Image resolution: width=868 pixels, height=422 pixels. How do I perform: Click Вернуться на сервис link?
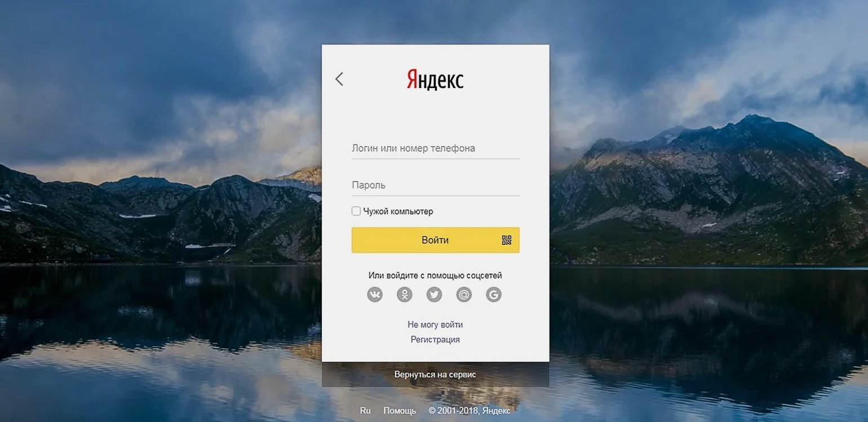click(x=435, y=374)
